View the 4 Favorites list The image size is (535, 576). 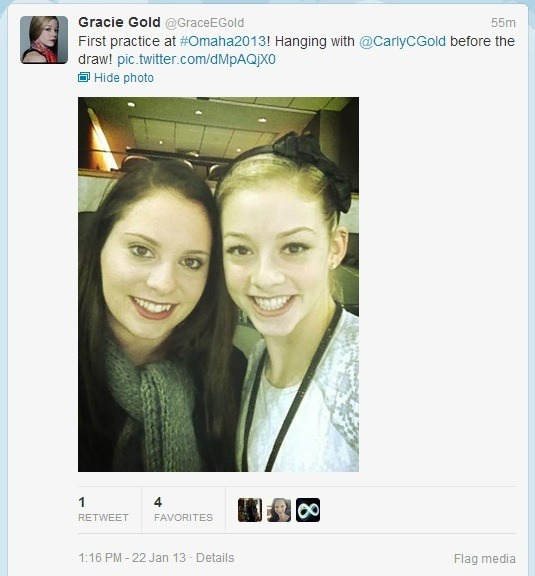pyautogui.click(x=183, y=510)
